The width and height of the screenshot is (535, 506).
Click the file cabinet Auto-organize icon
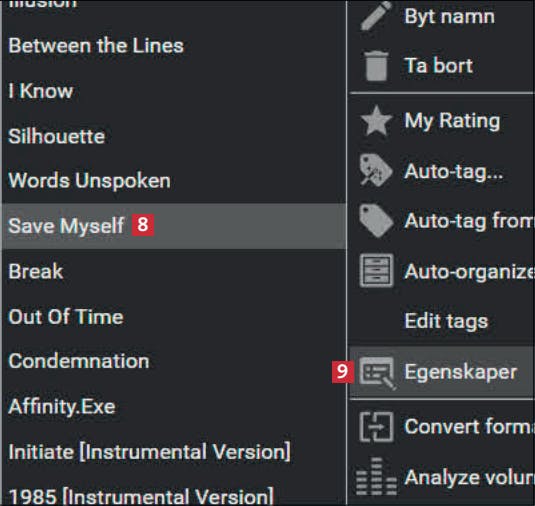tap(376, 271)
